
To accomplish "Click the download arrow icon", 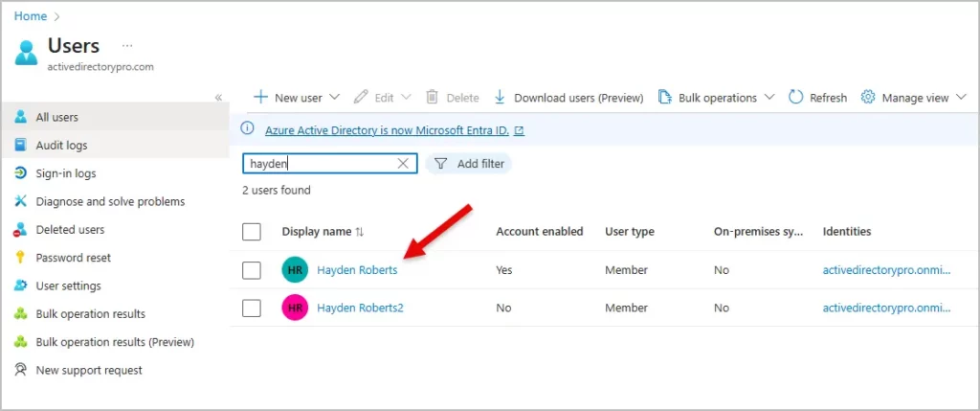I will click(500, 97).
